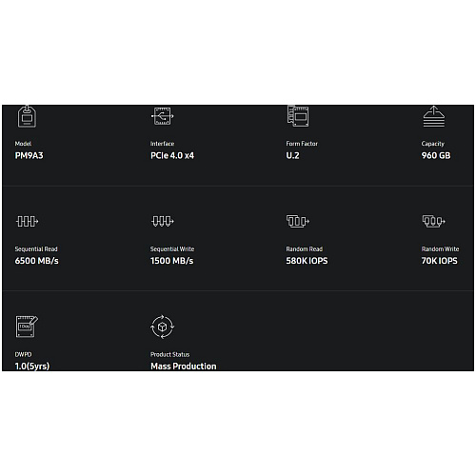The width and height of the screenshot is (476, 476).
Task: Click the 70K IOPS random write value
Action: (x=439, y=261)
